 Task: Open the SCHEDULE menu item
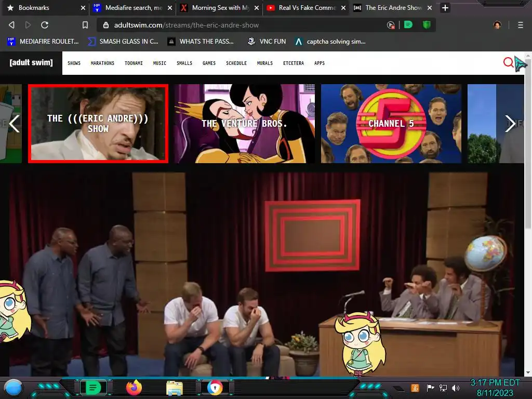pos(236,63)
